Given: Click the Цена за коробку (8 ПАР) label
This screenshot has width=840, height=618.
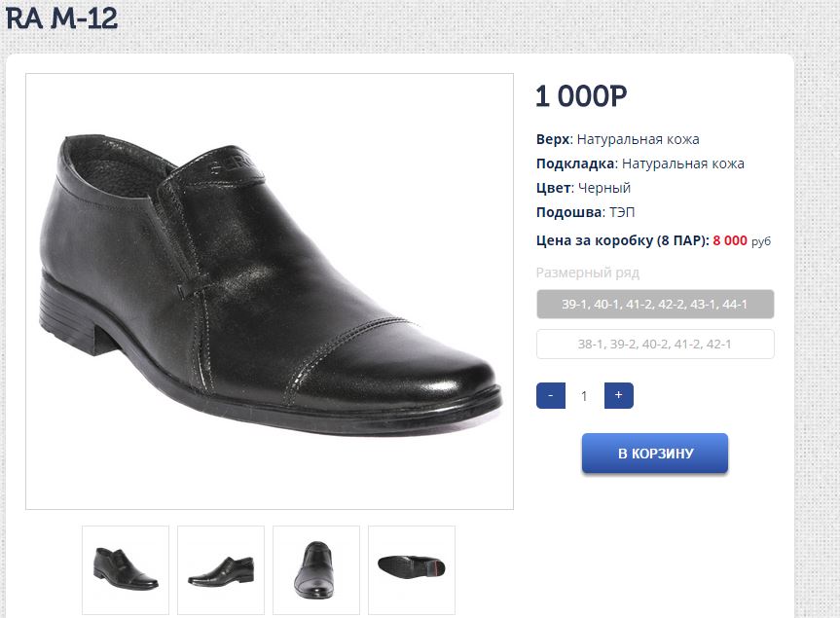Looking at the screenshot, I should pos(621,240).
